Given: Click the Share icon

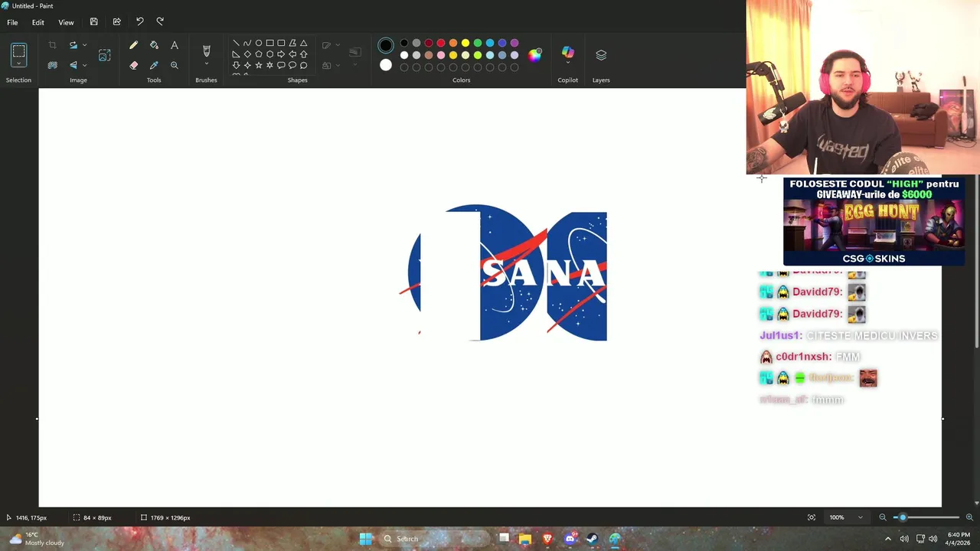Looking at the screenshot, I should pos(116,21).
